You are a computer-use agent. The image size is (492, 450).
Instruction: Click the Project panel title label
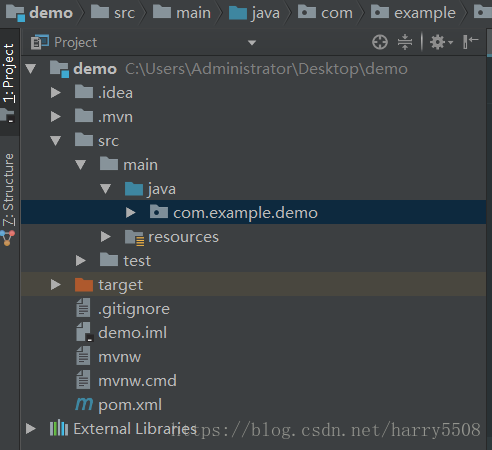pyautogui.click(x=76, y=43)
